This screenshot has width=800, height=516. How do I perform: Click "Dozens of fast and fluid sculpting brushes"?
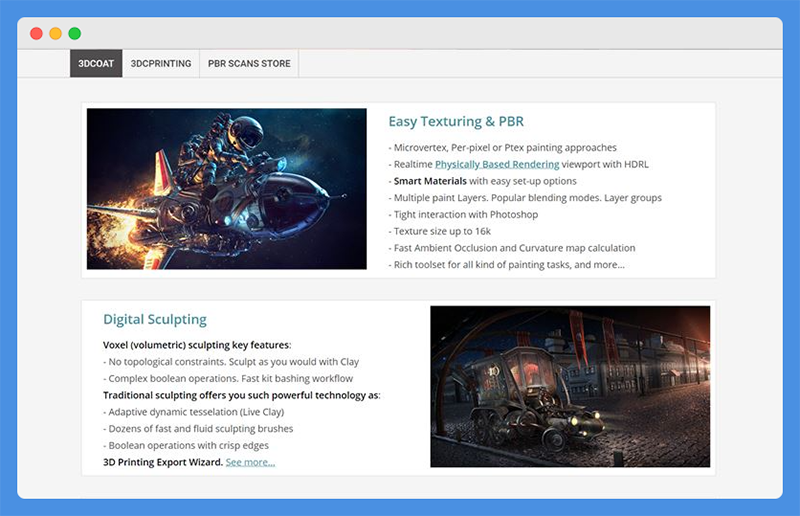(x=198, y=429)
